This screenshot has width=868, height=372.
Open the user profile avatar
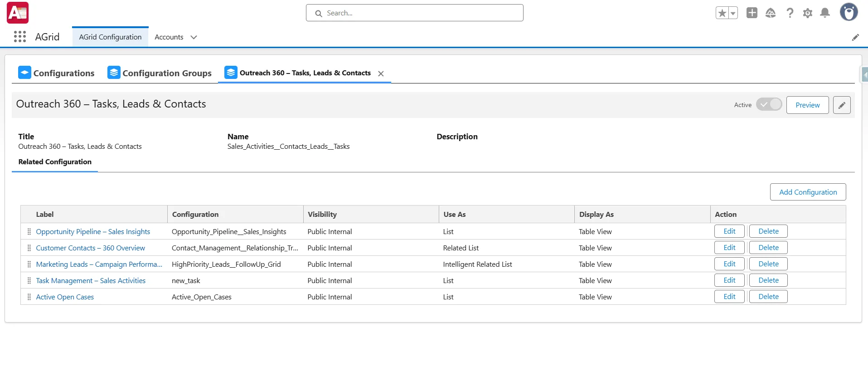(x=849, y=12)
